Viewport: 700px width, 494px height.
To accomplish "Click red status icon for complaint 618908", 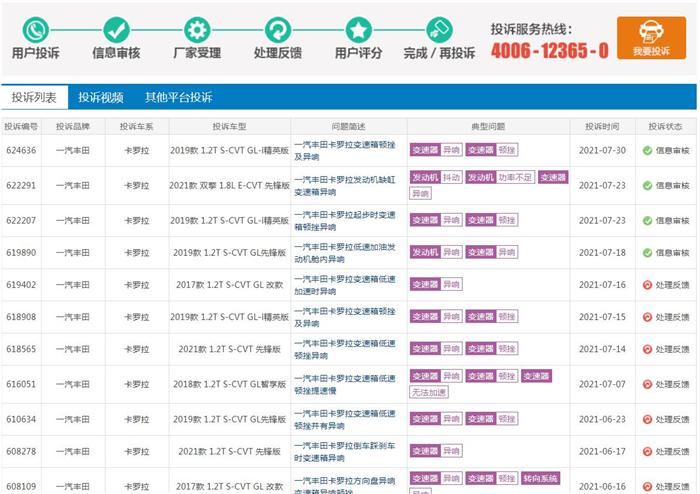I will pyautogui.click(x=647, y=317).
